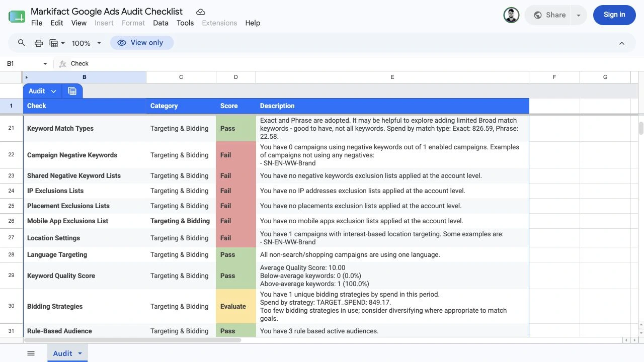
Task: Open the View menu
Action: [79, 23]
